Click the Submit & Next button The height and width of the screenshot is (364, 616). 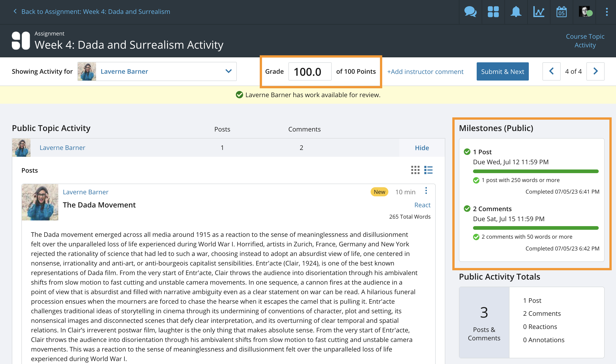(x=502, y=71)
